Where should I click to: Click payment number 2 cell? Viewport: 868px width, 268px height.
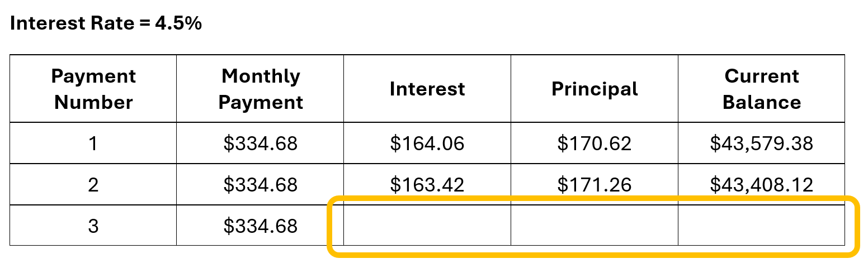tap(93, 184)
